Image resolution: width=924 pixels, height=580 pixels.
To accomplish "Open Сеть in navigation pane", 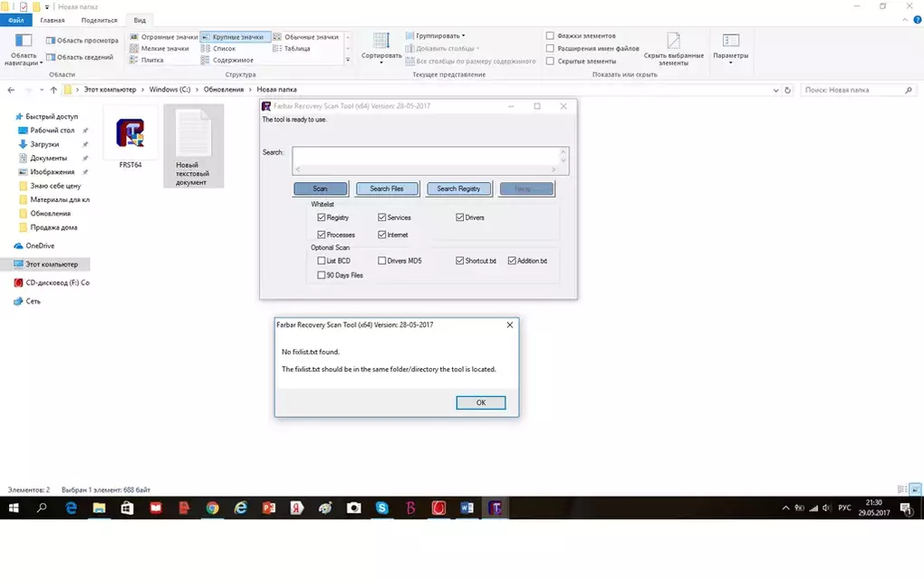I will click(33, 301).
